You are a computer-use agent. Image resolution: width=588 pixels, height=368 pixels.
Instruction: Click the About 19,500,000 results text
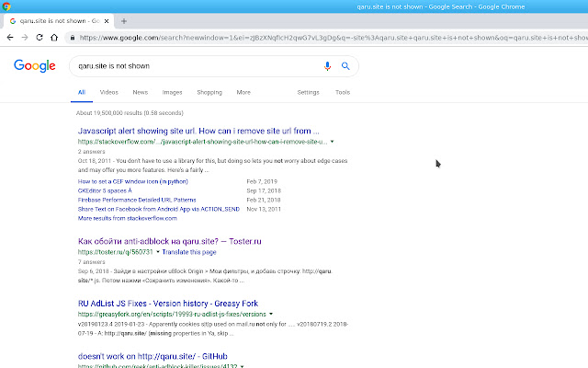[x=130, y=112]
